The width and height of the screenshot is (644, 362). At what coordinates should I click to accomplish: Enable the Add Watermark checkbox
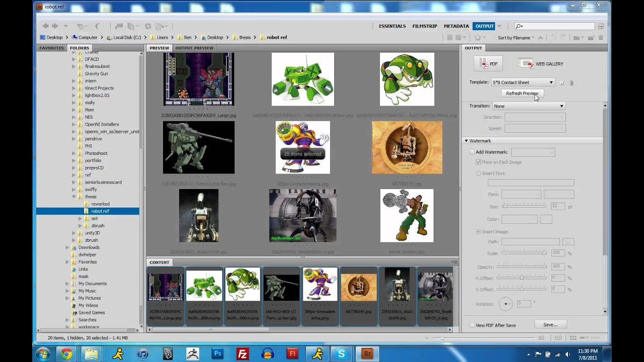point(472,152)
